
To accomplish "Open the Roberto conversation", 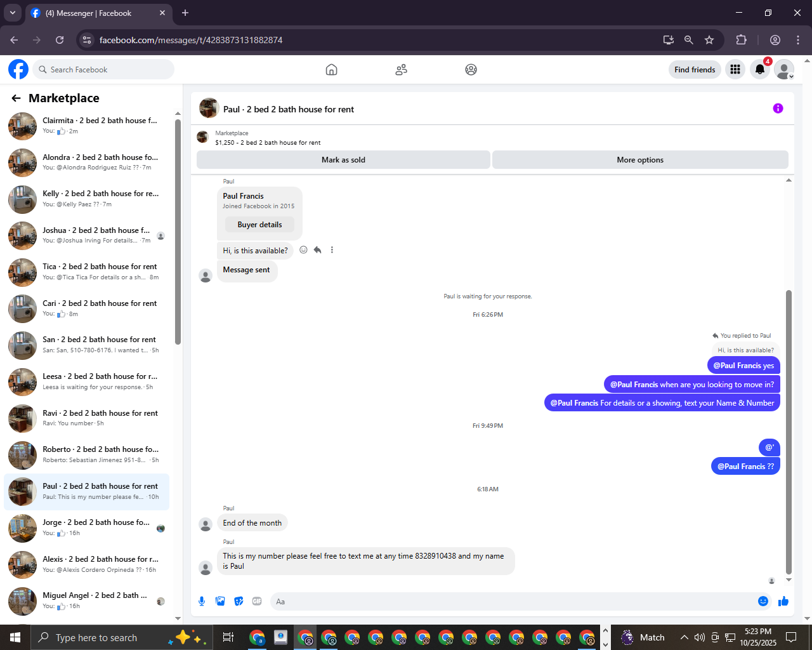I will (x=86, y=455).
